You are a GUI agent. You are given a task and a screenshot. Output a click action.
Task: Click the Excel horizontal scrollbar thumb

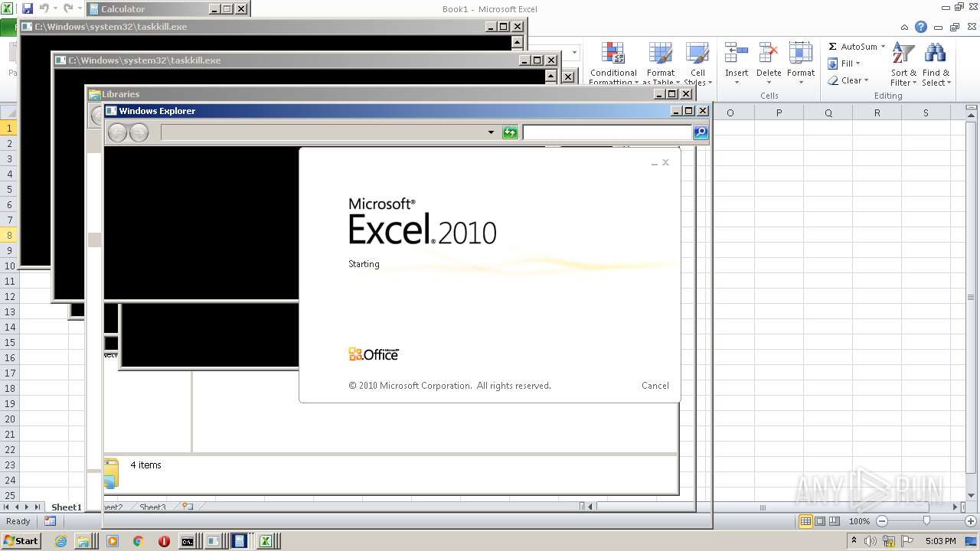point(763,507)
